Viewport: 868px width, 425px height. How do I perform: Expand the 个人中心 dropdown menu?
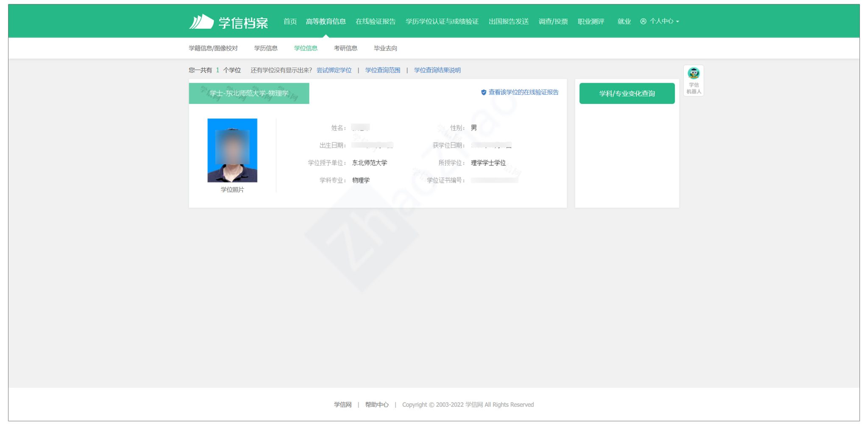663,22
